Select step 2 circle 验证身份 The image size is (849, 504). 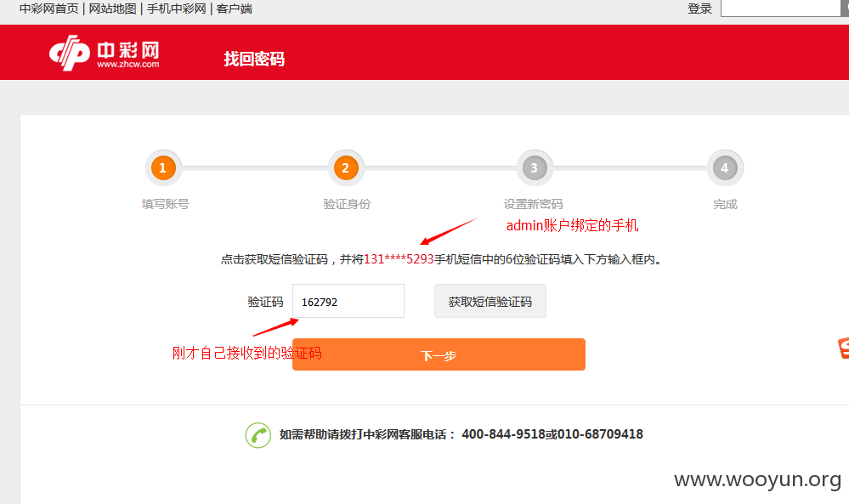(x=345, y=167)
